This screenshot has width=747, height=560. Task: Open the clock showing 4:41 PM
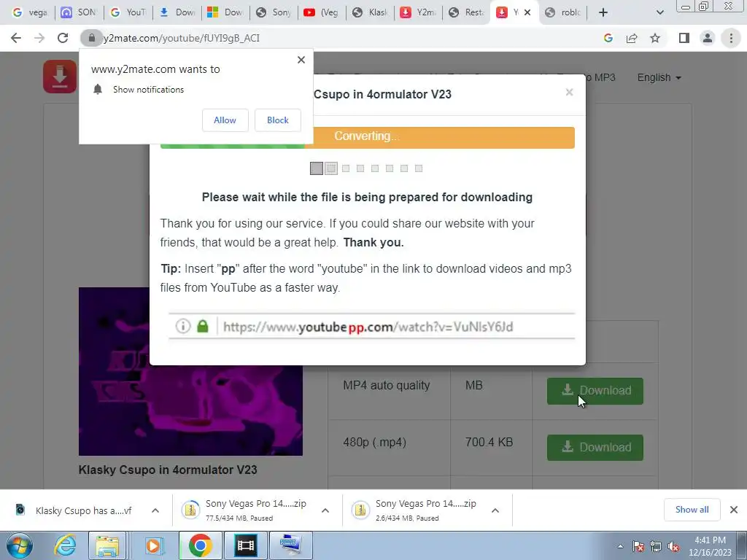click(x=710, y=546)
